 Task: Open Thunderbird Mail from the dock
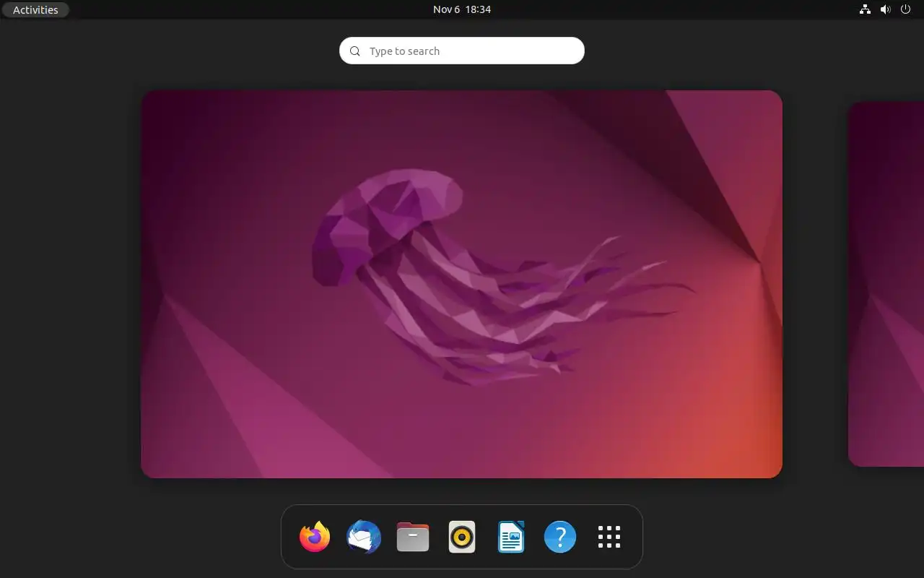(x=364, y=537)
